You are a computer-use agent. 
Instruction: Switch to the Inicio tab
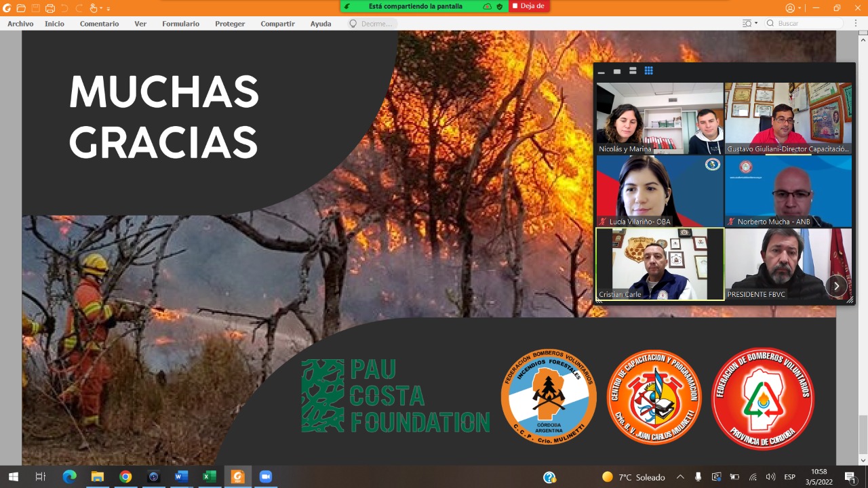tap(55, 24)
